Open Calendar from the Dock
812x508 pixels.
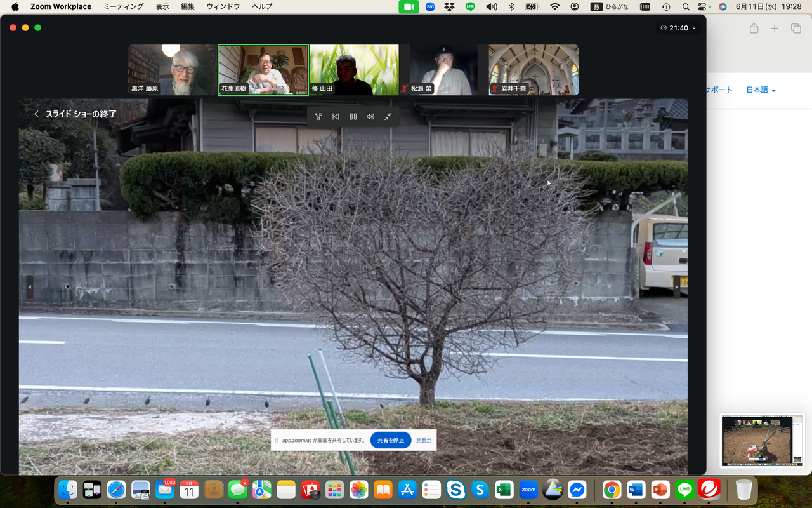pyautogui.click(x=189, y=490)
